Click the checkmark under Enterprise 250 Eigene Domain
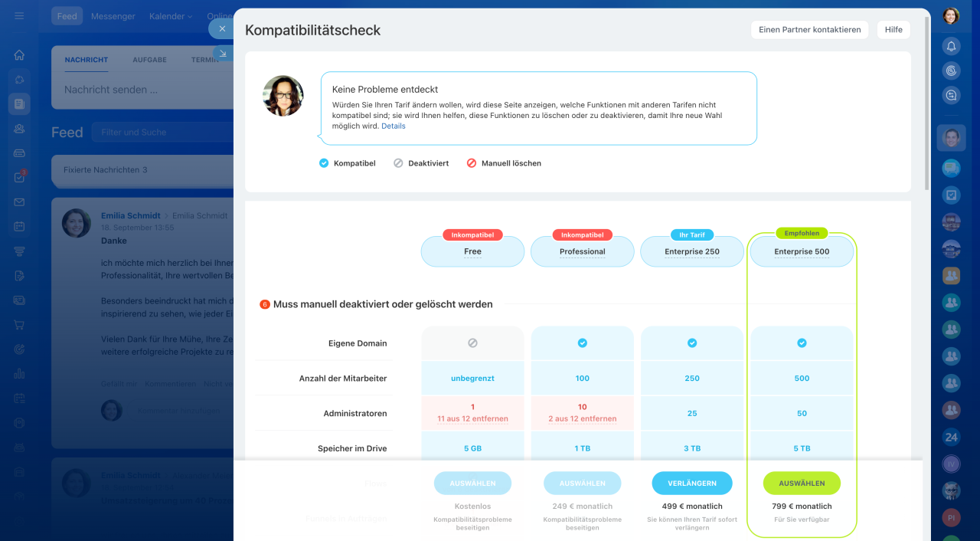The width and height of the screenshot is (980, 541). click(692, 343)
